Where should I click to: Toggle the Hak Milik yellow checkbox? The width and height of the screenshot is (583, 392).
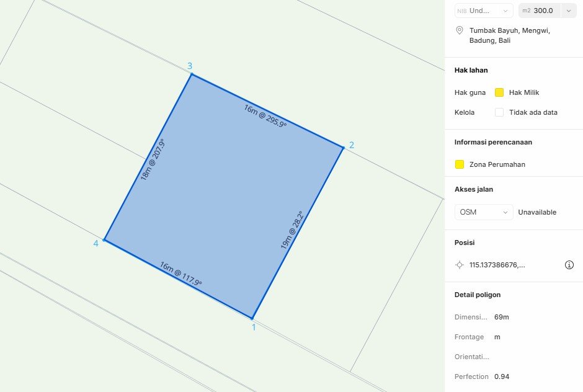click(499, 92)
